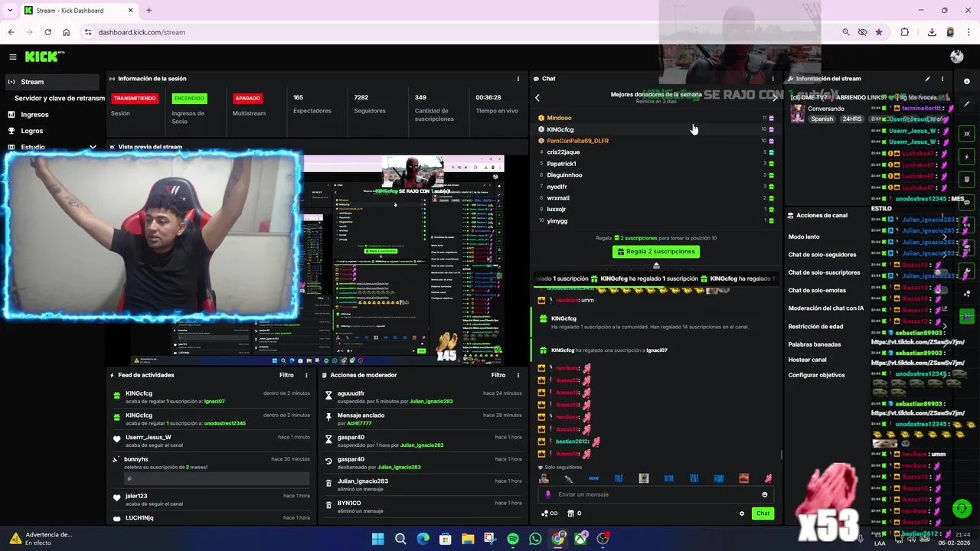
Task: Edit stream information with pencil icon
Action: point(927,79)
